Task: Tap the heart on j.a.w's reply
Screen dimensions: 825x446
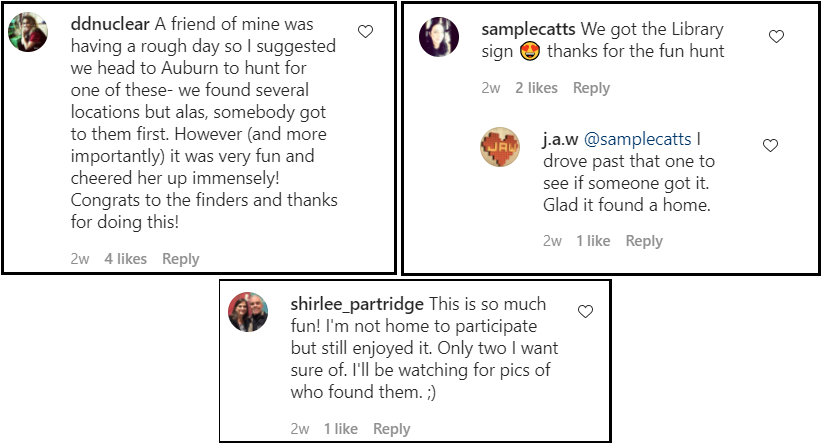Action: click(x=770, y=145)
